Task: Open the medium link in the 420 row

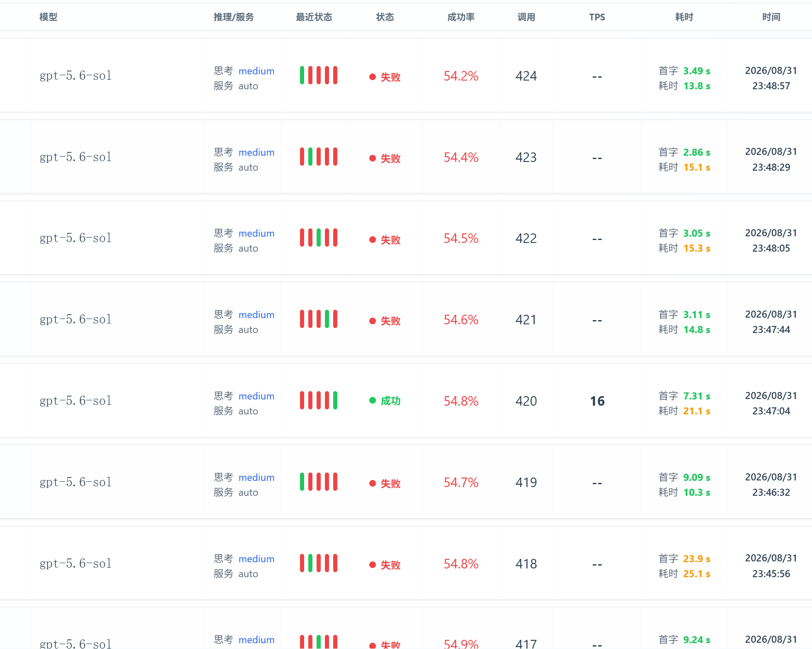Action: (256, 396)
